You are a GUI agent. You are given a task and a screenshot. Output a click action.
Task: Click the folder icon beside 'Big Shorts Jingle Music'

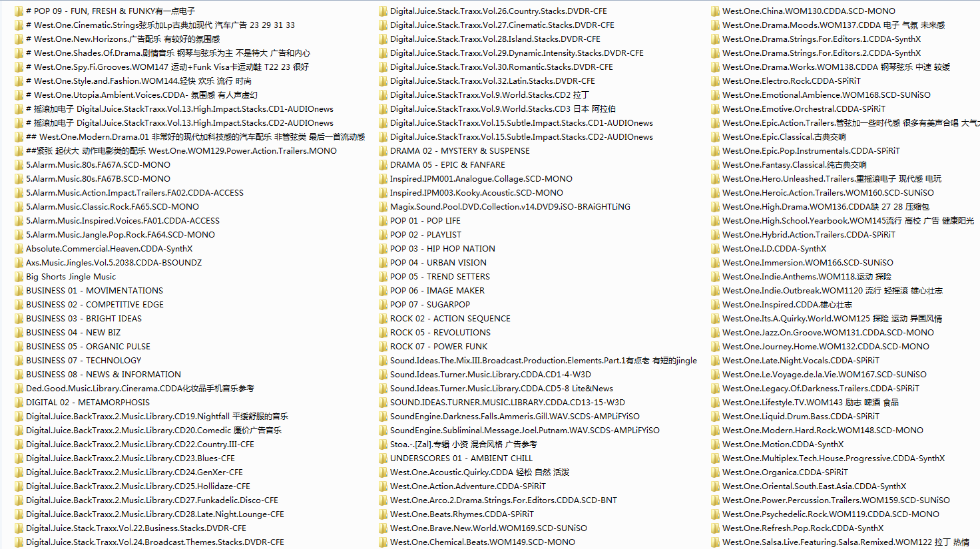19,277
